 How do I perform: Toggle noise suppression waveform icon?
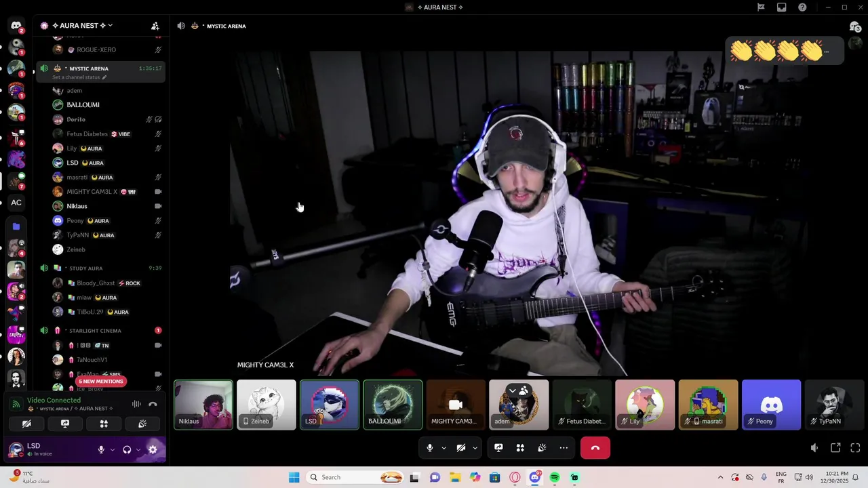tap(136, 404)
